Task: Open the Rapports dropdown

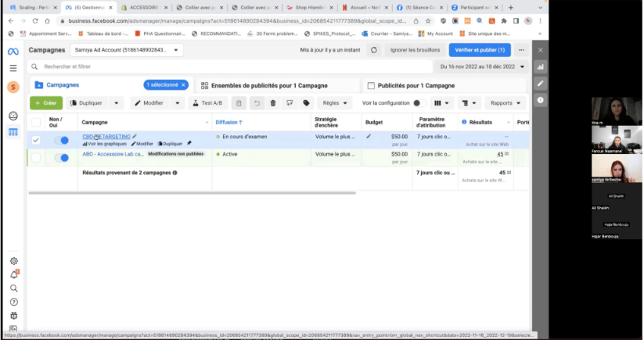Action: click(505, 103)
